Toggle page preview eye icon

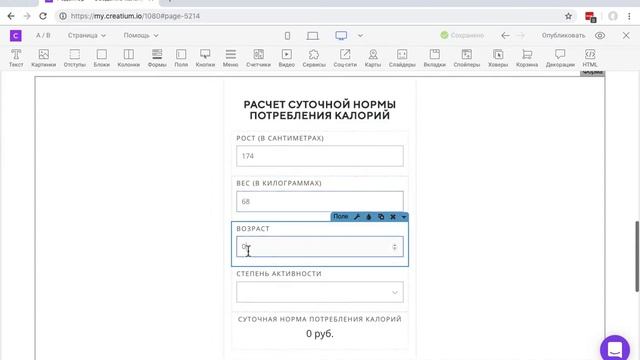[600, 36]
